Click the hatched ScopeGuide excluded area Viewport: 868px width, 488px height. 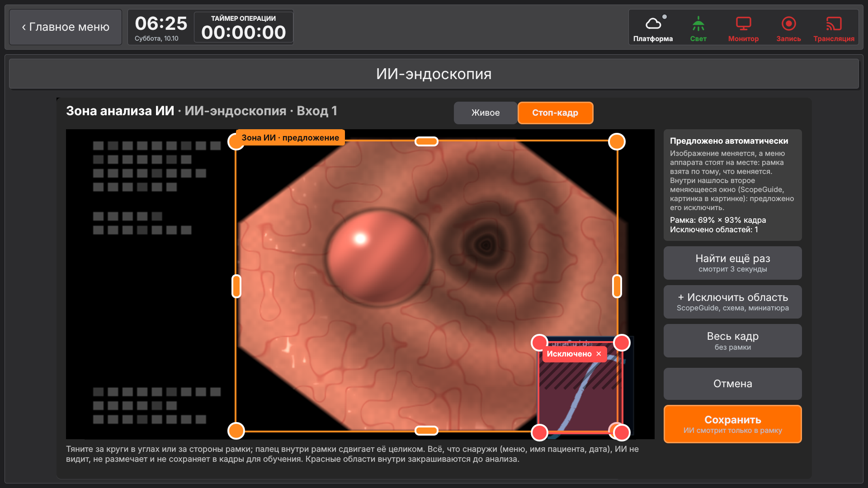pyautogui.click(x=580, y=389)
